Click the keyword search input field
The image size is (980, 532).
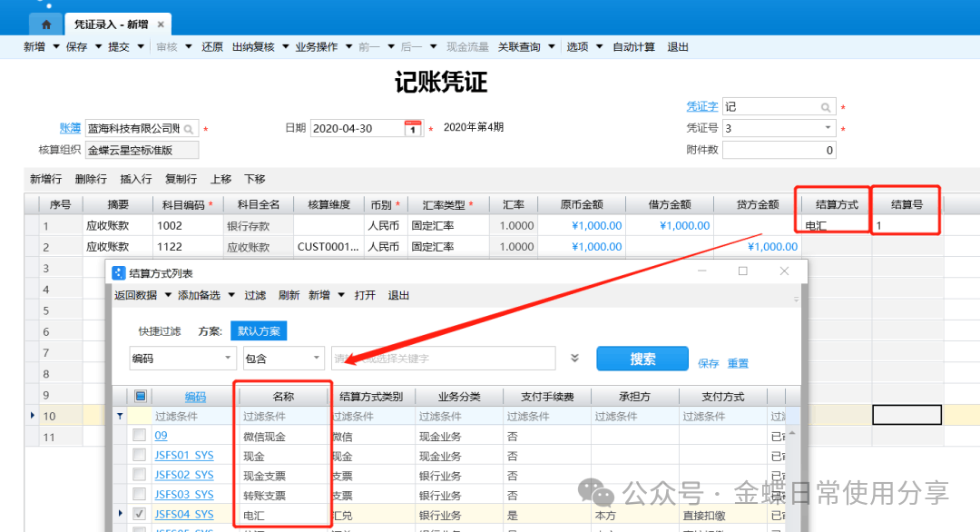[x=443, y=359]
